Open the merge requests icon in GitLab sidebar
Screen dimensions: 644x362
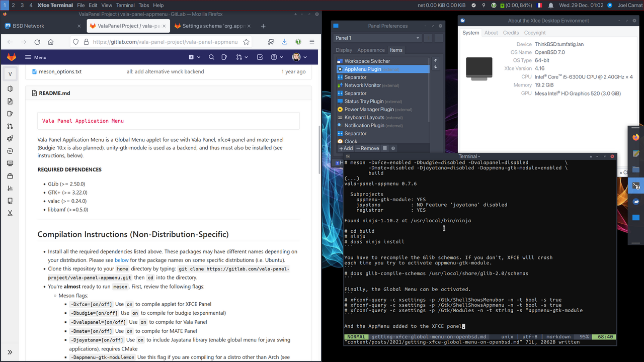click(x=10, y=126)
